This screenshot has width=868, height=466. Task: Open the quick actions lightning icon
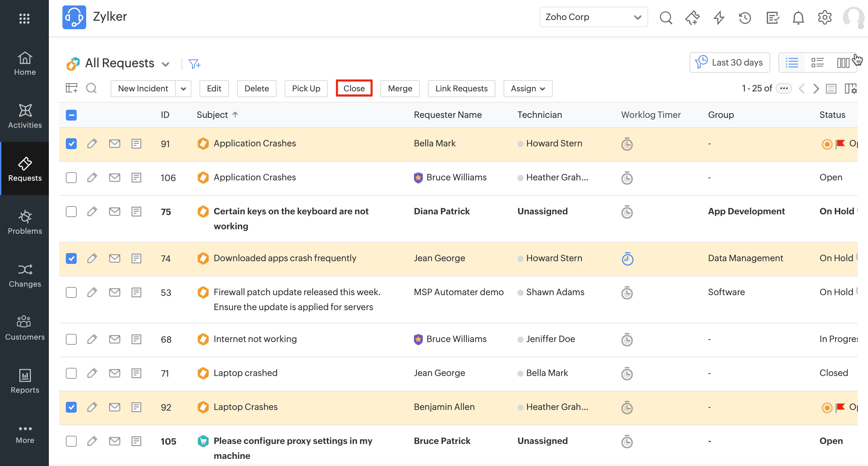pyautogui.click(x=719, y=18)
